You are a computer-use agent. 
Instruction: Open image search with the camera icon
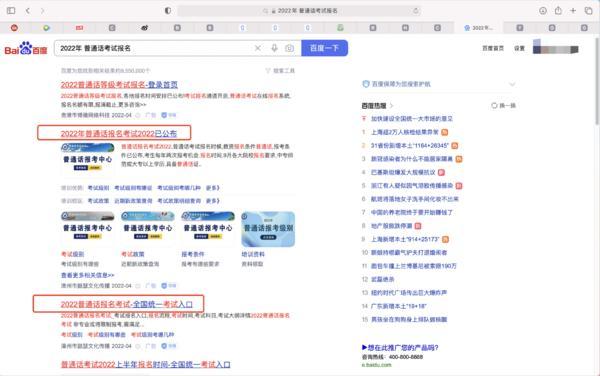[x=290, y=48]
